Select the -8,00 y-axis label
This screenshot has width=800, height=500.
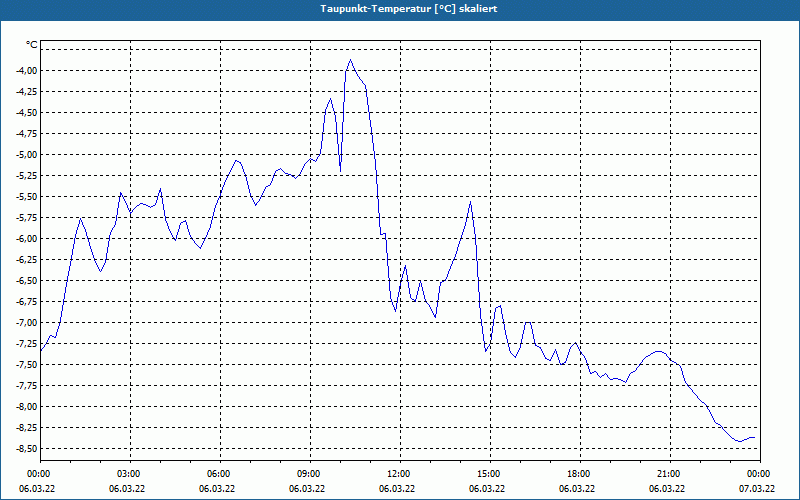point(27,407)
